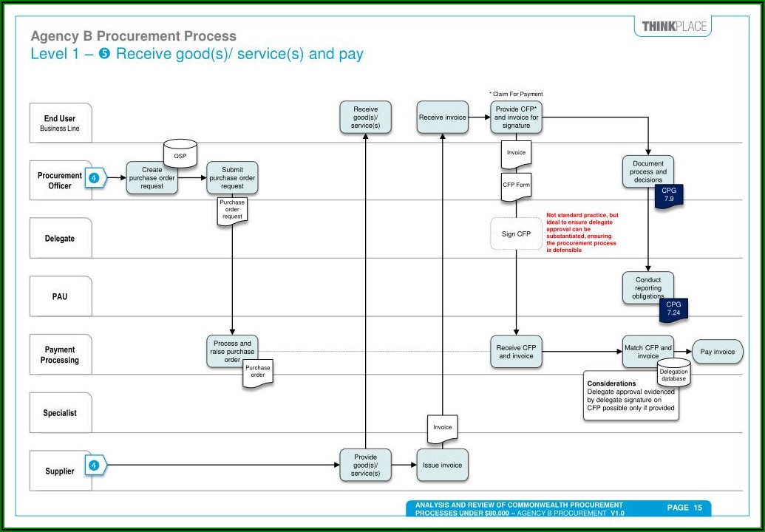Image resolution: width=765 pixels, height=532 pixels.
Task: Click the Purchase order request document shape
Action: pos(232,211)
